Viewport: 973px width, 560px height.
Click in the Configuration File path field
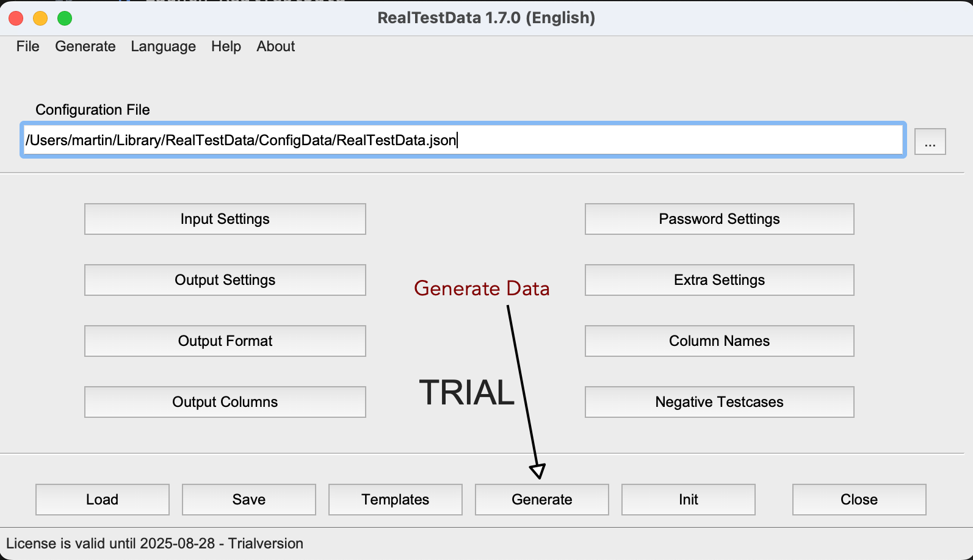coord(463,140)
